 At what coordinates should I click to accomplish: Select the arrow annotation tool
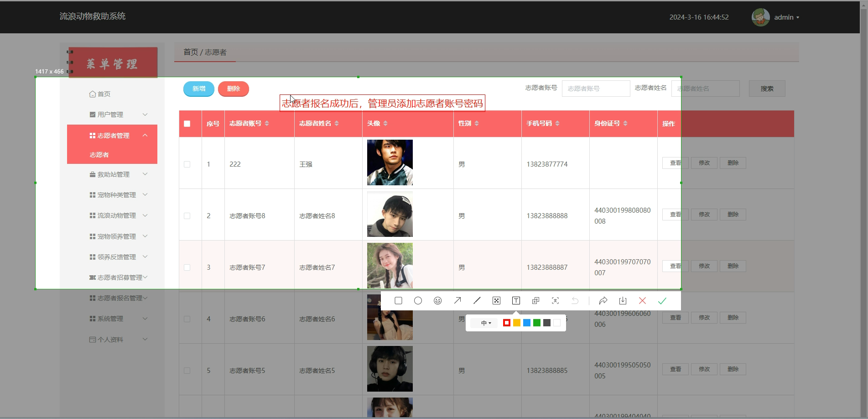coord(457,300)
